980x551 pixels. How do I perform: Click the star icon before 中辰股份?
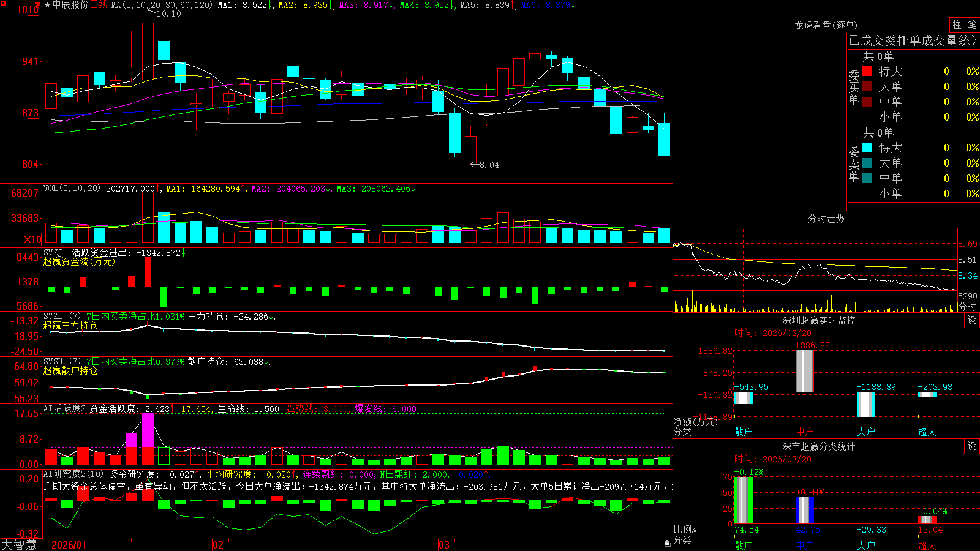pos(47,5)
